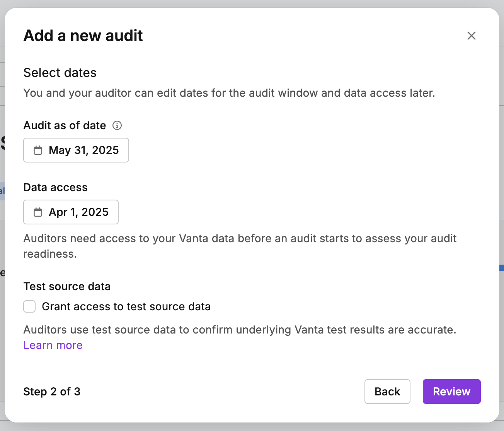Click the Back button
Image resolution: width=504 pixels, height=431 pixels.
[x=387, y=392]
